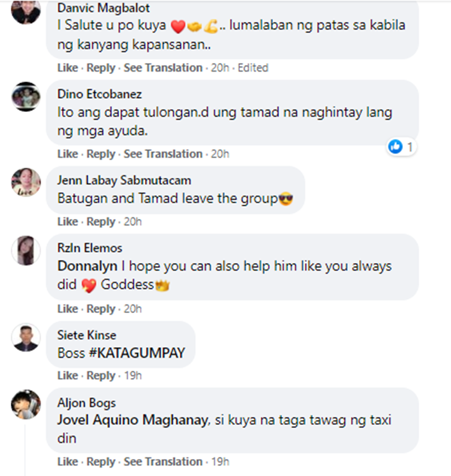Image resolution: width=451 pixels, height=476 pixels.
Task: Open Danvic Magbalot's profile picture
Action: pyautogui.click(x=26, y=11)
